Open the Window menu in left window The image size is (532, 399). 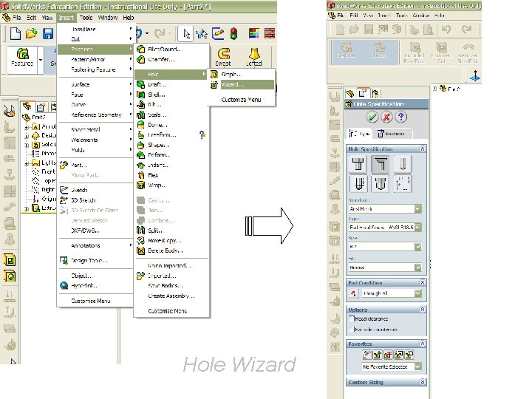(108, 18)
